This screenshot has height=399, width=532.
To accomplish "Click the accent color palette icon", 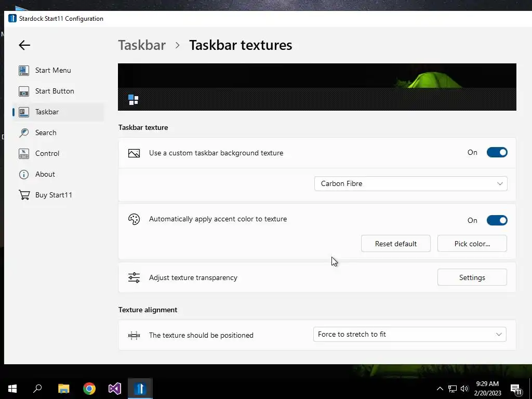I will [134, 219].
